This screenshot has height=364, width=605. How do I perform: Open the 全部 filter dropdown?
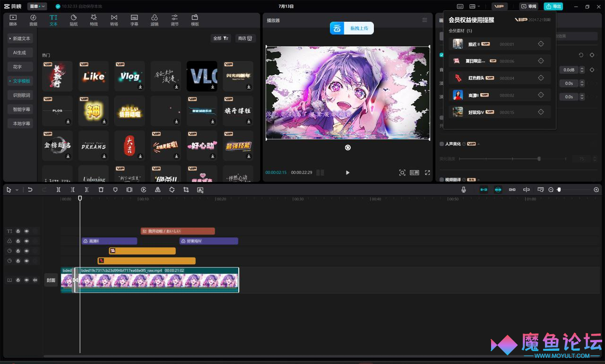(x=221, y=38)
